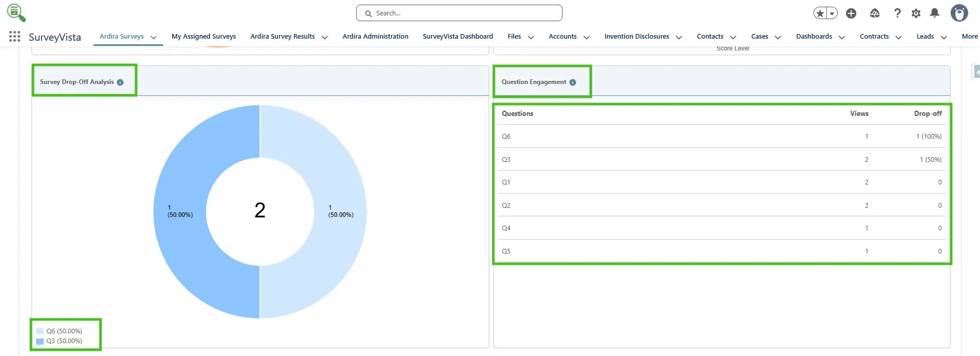
Task: Click the Drop-off column header
Action: (928, 114)
